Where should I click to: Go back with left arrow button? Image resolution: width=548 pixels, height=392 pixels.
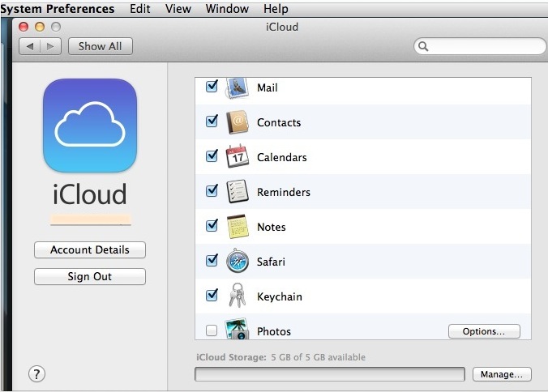click(x=30, y=46)
